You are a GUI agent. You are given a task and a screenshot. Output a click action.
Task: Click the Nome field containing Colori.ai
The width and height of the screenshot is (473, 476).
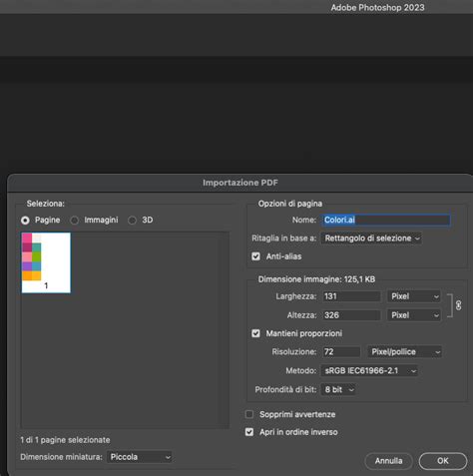click(386, 220)
